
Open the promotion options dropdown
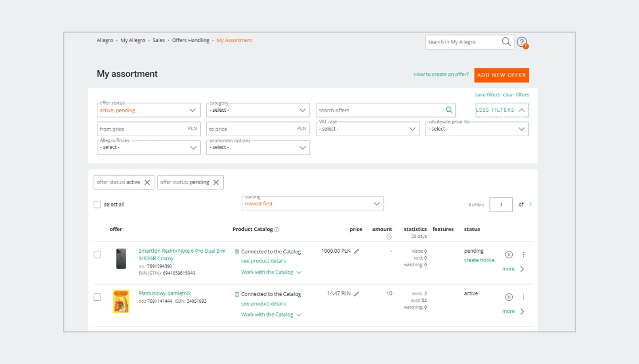[x=258, y=147]
